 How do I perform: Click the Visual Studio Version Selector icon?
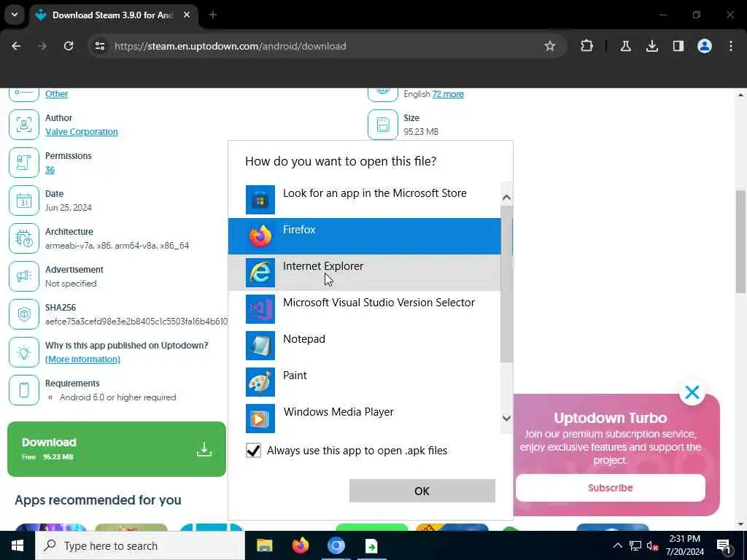(x=260, y=309)
